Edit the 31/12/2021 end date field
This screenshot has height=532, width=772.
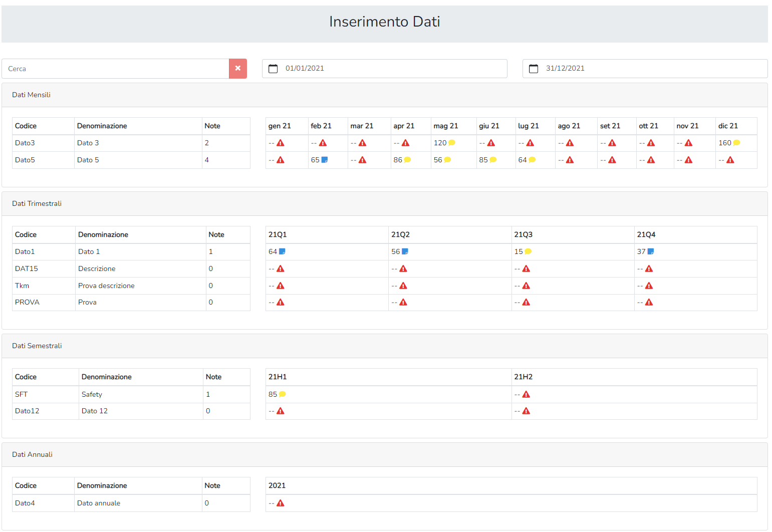(645, 69)
